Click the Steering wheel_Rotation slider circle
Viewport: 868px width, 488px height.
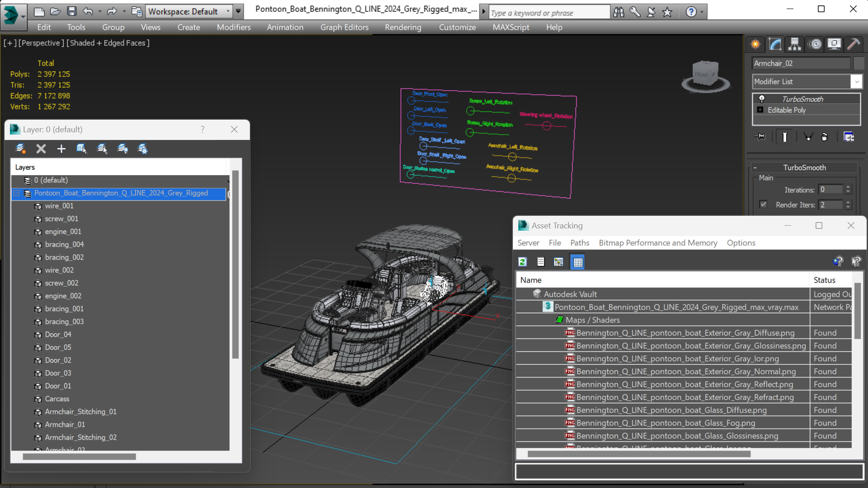(x=546, y=125)
